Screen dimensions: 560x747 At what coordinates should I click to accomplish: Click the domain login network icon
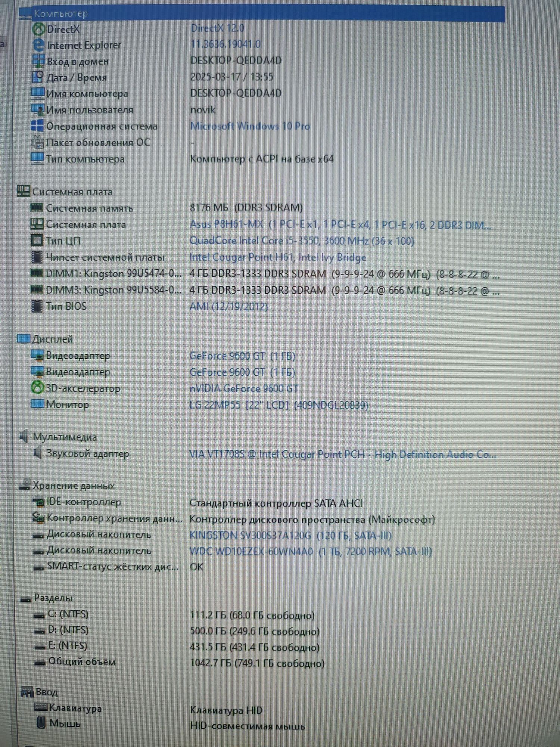[38, 61]
